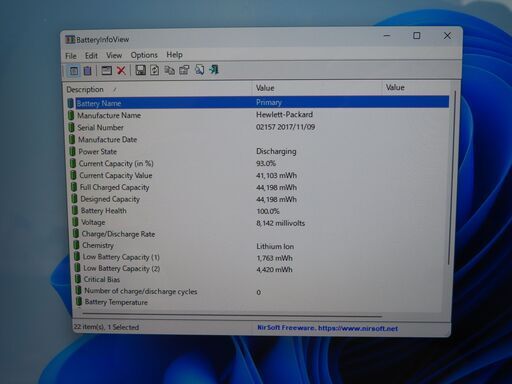Open the View menu
The image size is (512, 384).
(114, 55)
